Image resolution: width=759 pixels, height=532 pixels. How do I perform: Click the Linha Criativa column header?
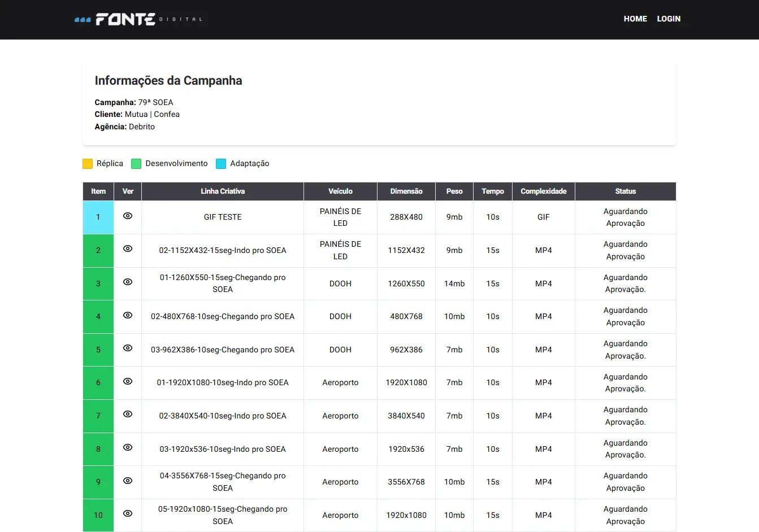point(223,191)
